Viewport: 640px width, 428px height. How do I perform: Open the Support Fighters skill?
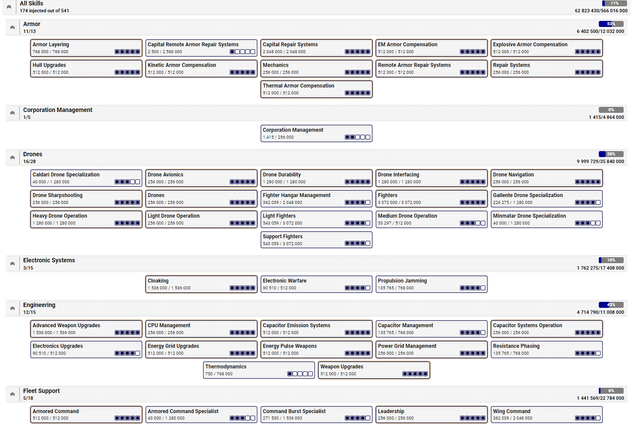tap(316, 240)
